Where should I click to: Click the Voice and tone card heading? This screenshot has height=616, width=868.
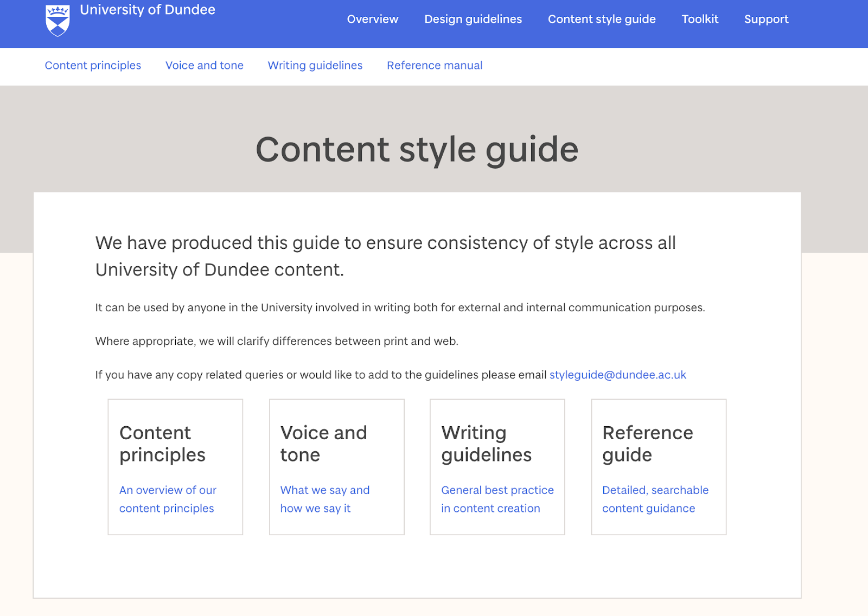point(323,444)
